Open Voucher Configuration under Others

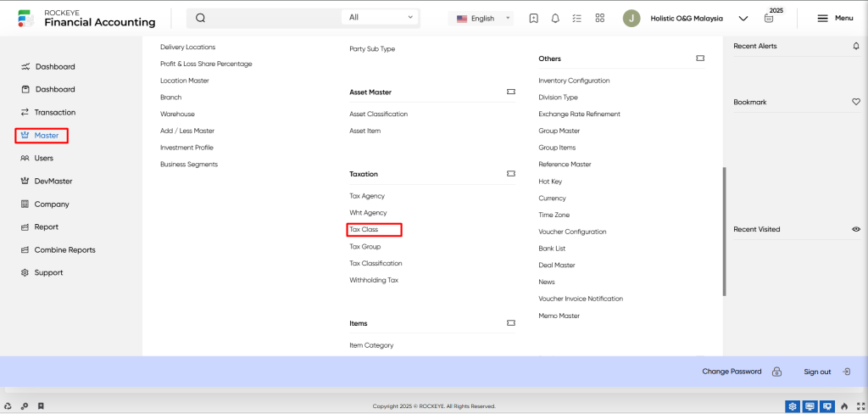[572, 232]
